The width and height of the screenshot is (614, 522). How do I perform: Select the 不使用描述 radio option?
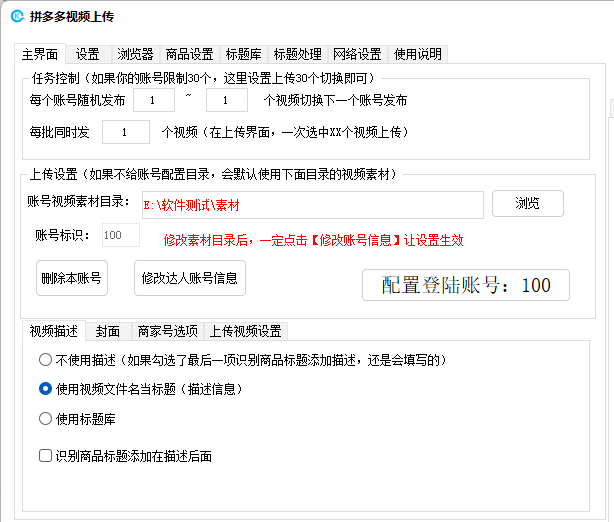tap(243, 360)
